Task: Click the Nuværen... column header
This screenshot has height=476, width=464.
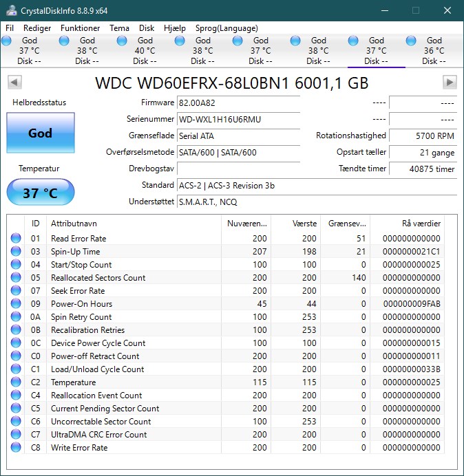Action: click(246, 224)
